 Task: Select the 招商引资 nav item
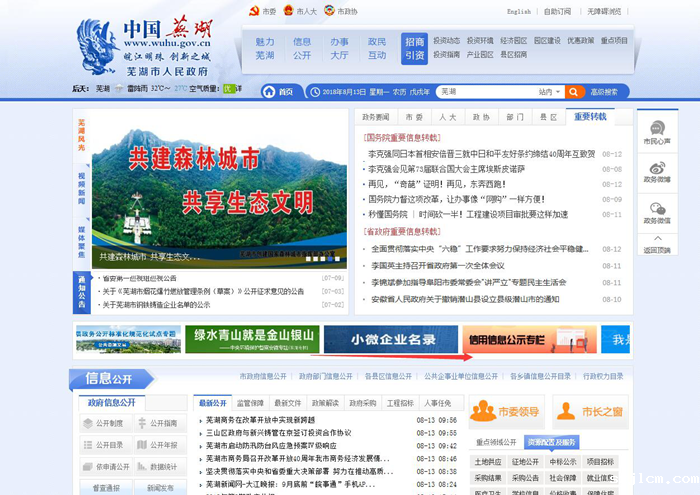(x=414, y=49)
